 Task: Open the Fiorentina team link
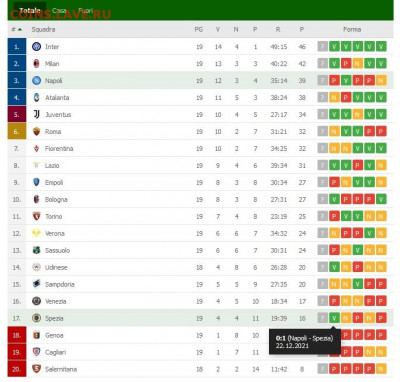click(x=59, y=148)
